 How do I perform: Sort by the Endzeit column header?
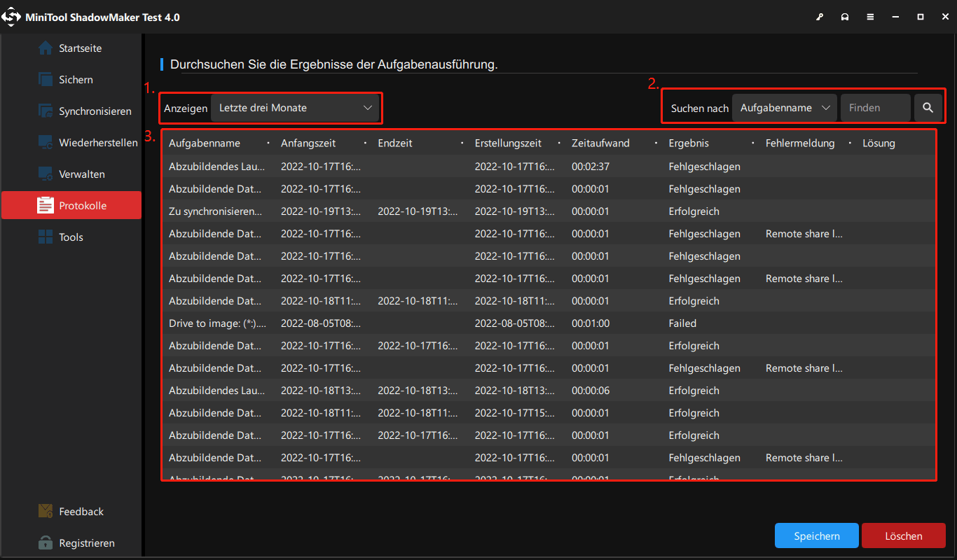395,143
